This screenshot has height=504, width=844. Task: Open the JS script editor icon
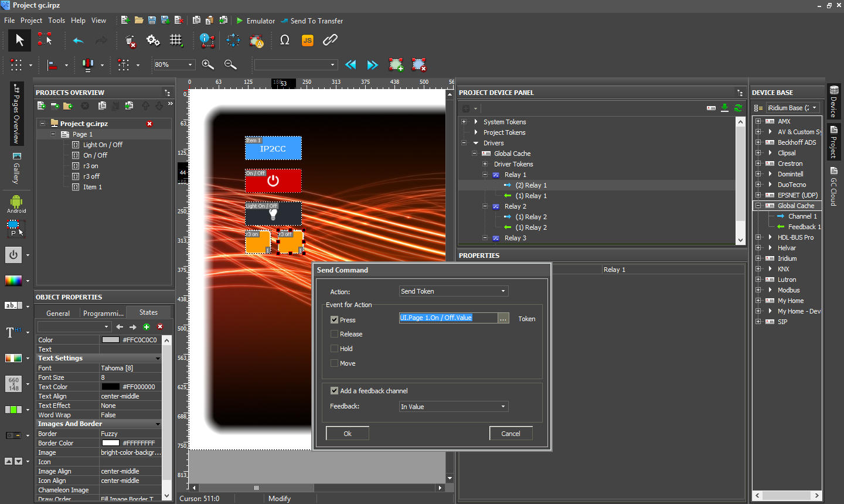pyautogui.click(x=307, y=40)
